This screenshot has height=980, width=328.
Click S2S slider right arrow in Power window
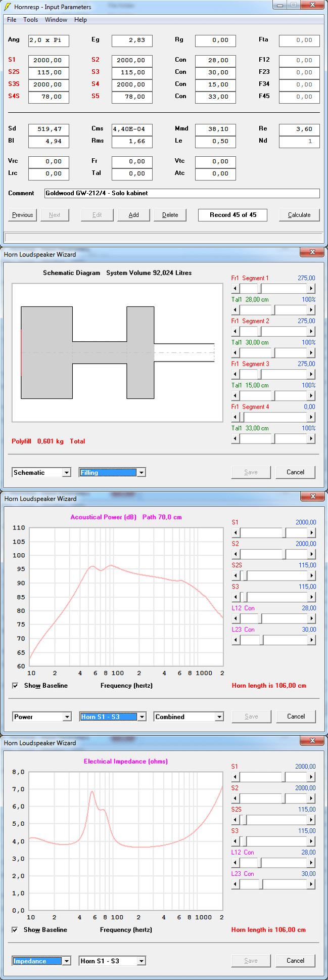point(312,575)
